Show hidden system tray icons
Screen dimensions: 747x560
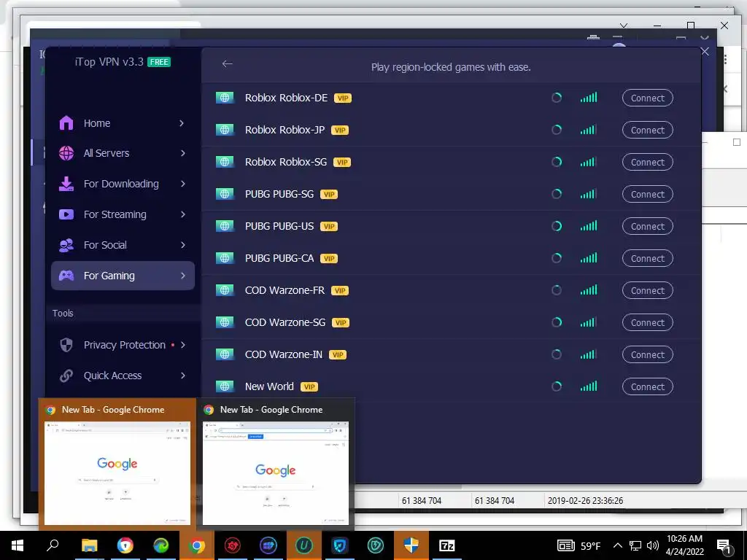[617, 545]
